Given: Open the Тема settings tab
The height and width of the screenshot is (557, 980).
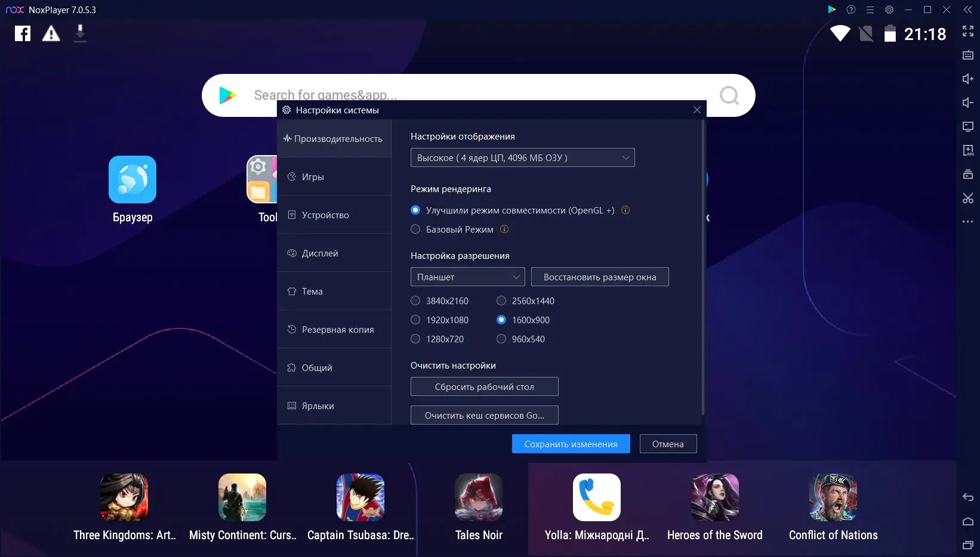Looking at the screenshot, I should point(334,291).
